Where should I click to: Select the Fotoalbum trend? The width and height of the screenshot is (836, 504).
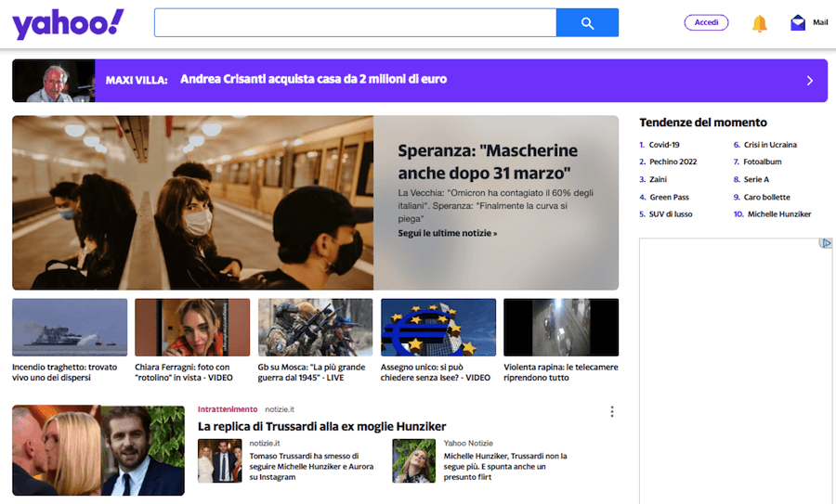(763, 162)
